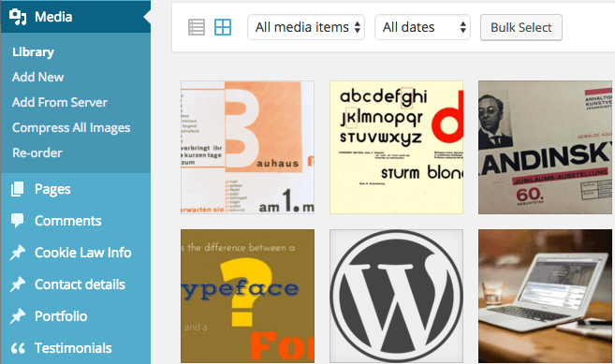Click the Portfolio pin icon
Screen dimensions: 615x364
[x=18, y=315]
